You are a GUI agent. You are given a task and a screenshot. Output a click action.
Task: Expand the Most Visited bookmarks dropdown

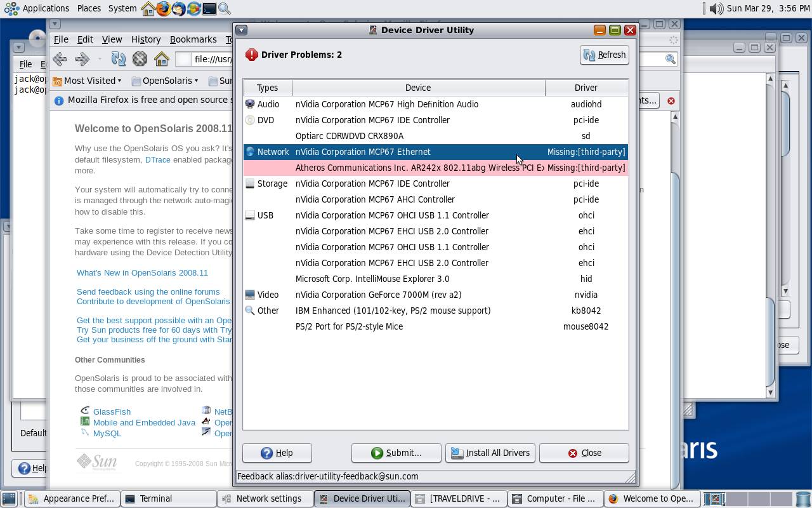(x=87, y=81)
